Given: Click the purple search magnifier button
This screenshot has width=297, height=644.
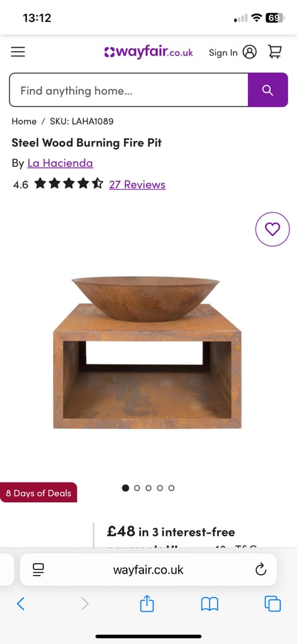Looking at the screenshot, I should coord(268,90).
